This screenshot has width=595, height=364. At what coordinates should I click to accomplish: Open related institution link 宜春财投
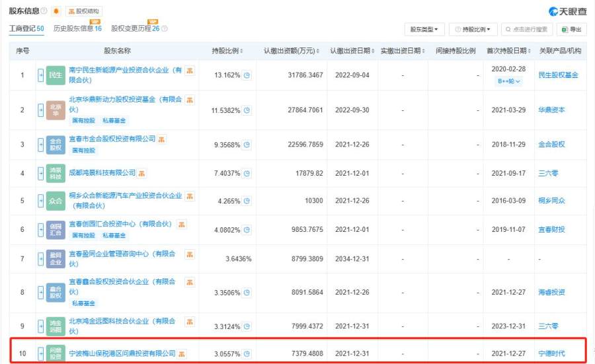click(551, 229)
